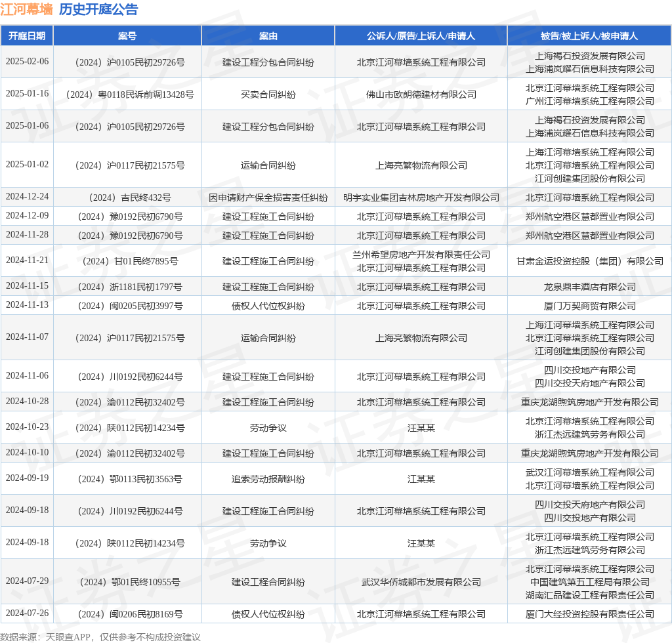Select the 开庭日期 column header
The height and width of the screenshot is (643, 672).
[27, 36]
